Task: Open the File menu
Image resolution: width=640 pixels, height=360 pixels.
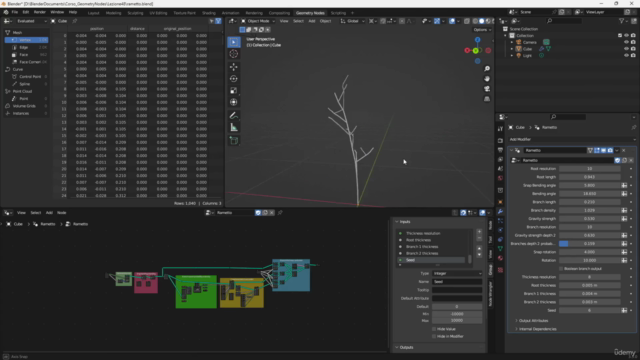Action: (15, 12)
